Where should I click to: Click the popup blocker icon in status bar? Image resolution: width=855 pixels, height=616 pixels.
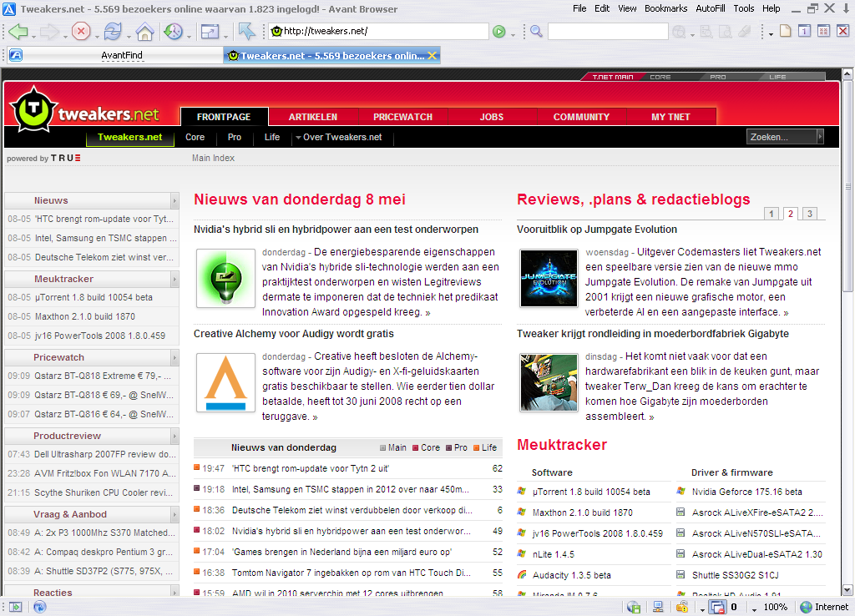(718, 607)
